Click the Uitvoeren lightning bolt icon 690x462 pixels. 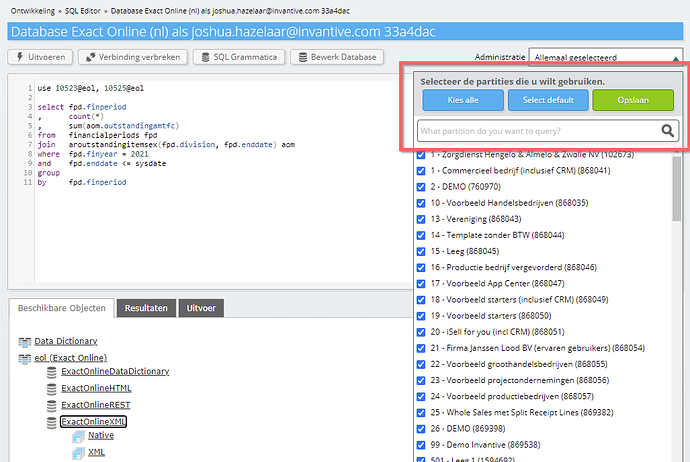pyautogui.click(x=20, y=57)
